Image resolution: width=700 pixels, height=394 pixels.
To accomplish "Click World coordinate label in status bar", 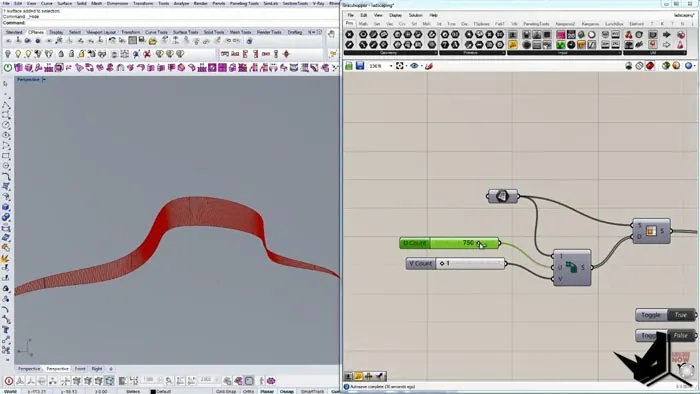I will click(x=9, y=391).
